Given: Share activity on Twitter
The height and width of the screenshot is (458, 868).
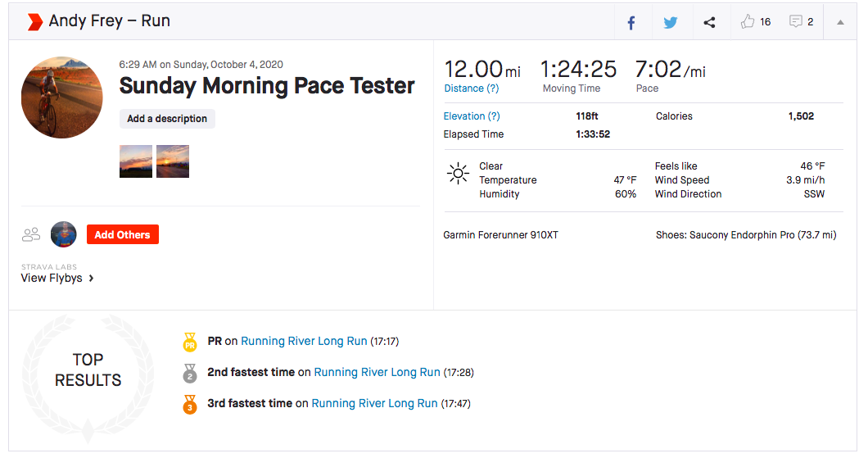Looking at the screenshot, I should [x=670, y=22].
